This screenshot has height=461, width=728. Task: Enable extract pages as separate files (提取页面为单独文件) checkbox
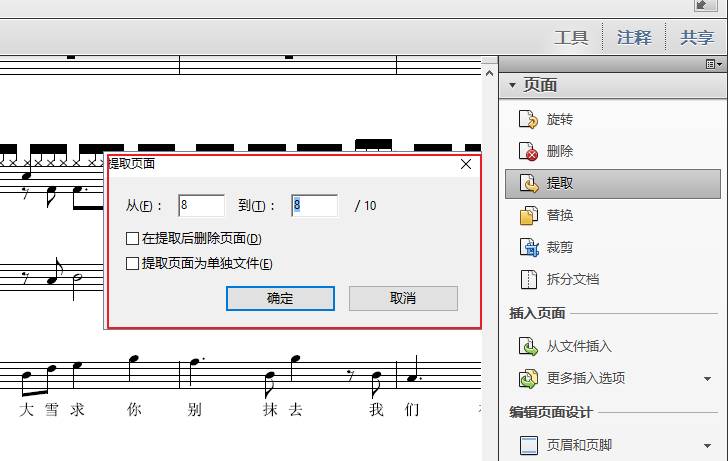[x=132, y=264]
